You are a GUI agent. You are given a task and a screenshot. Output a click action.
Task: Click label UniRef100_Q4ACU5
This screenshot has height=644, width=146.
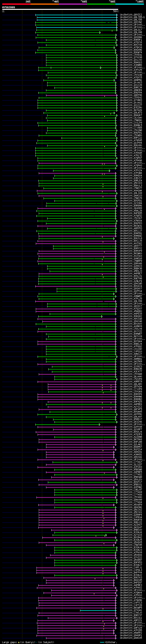click(131, 638)
